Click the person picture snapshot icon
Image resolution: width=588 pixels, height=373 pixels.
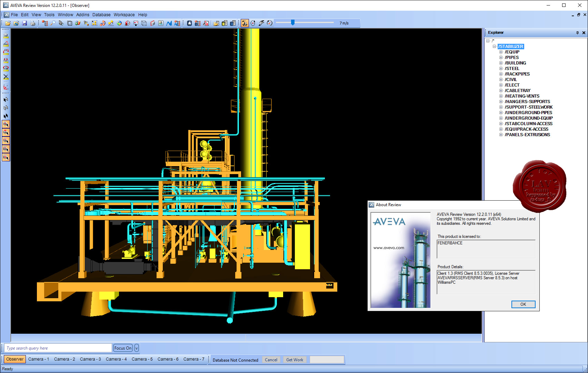coord(161,23)
